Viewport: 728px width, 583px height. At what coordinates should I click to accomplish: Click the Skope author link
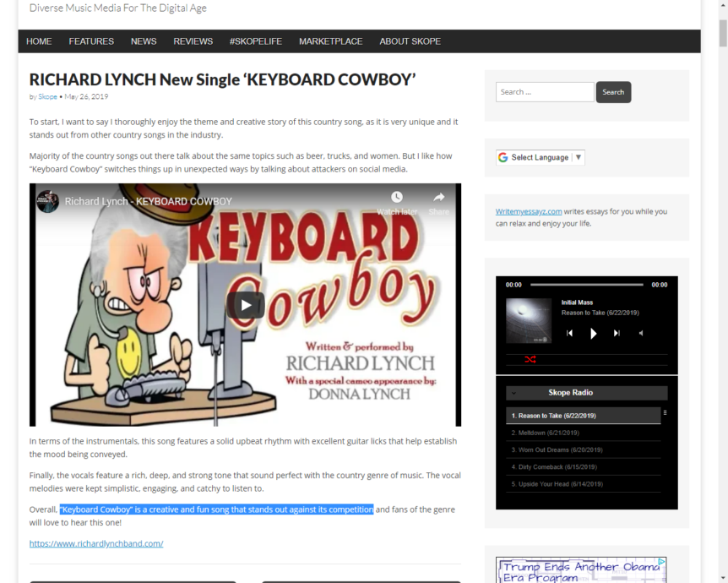[x=47, y=96]
